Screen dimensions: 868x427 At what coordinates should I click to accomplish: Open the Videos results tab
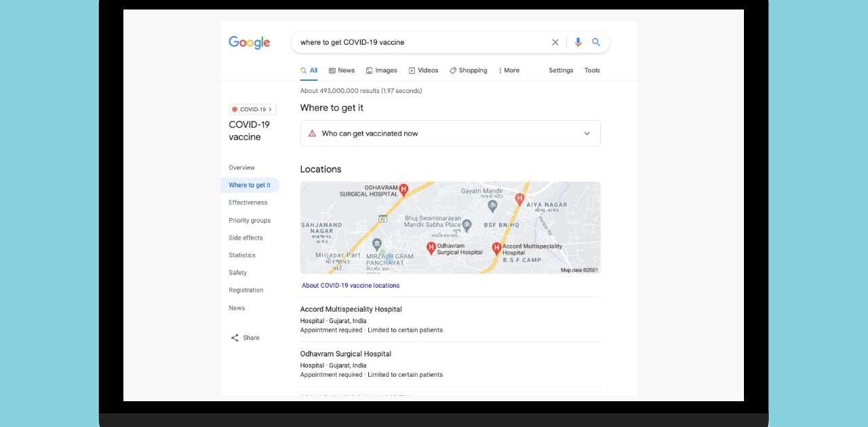423,71
